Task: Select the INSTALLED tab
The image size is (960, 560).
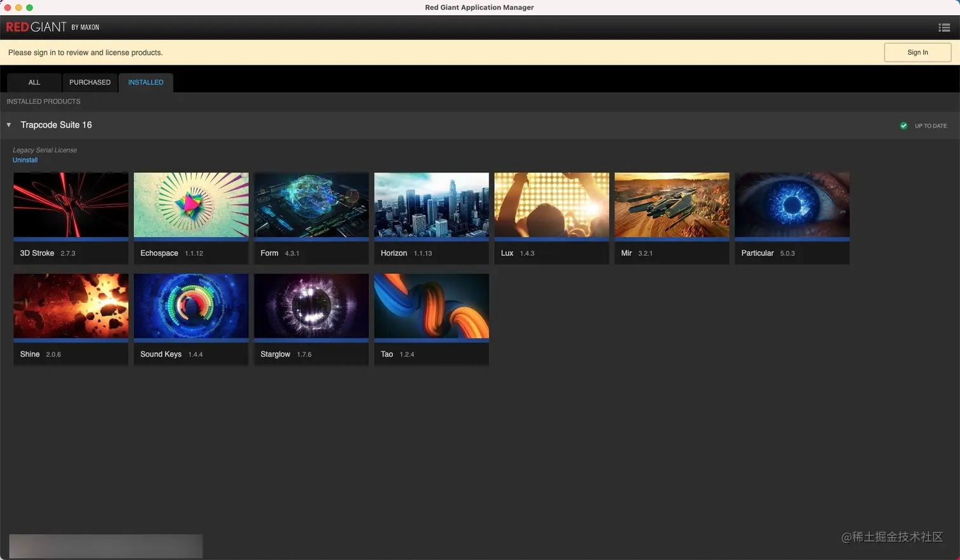Action: 145,83
